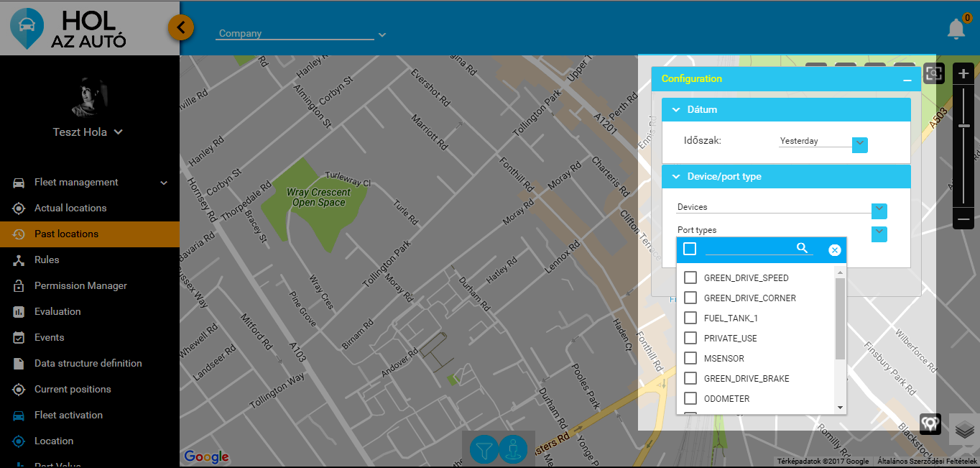Click the map zoom slider handle
980x468 pixels.
click(x=963, y=126)
